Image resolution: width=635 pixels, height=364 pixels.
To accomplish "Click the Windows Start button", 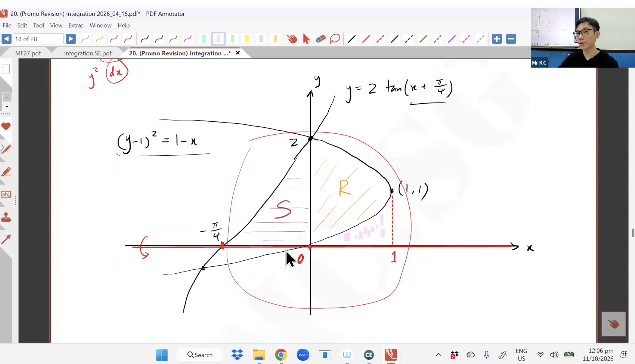I will pyautogui.click(x=162, y=355).
